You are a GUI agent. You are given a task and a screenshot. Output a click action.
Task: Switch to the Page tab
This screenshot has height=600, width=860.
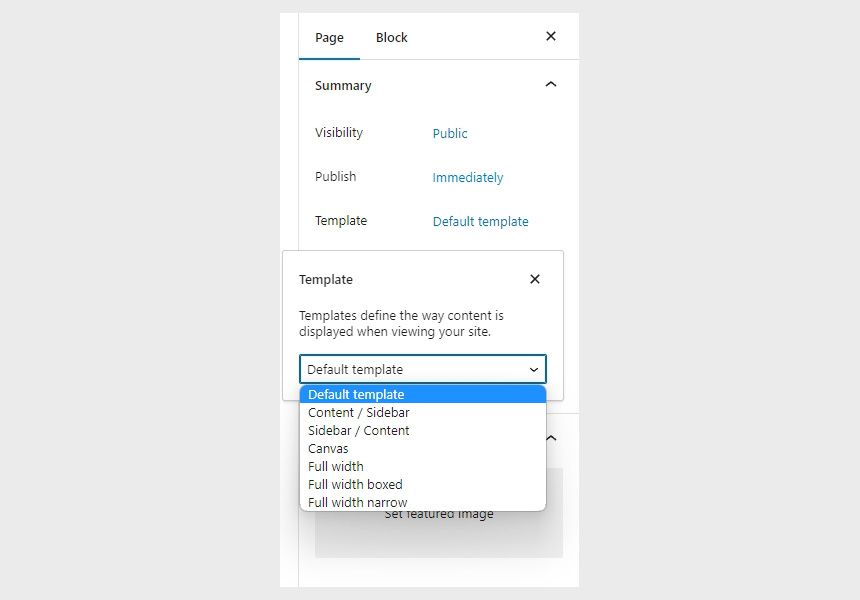(x=329, y=37)
